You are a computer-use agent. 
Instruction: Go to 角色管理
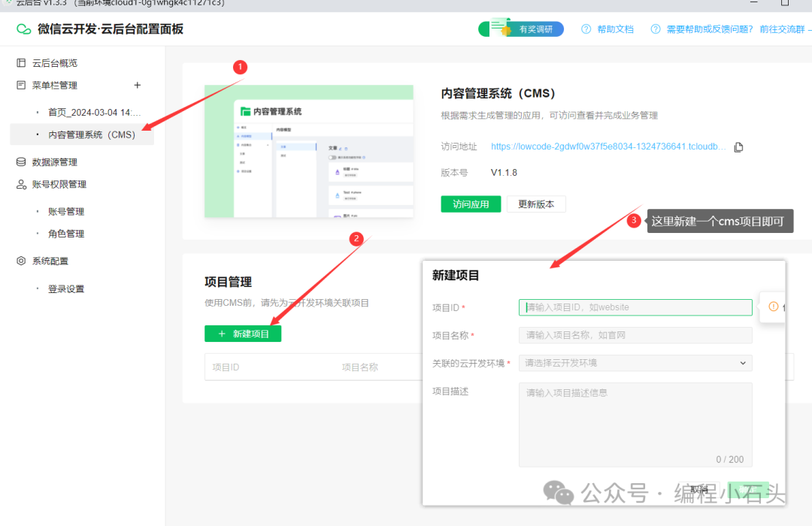66,234
